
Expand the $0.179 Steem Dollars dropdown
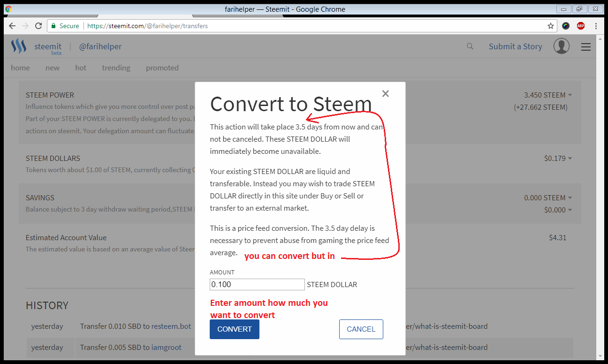(558, 159)
